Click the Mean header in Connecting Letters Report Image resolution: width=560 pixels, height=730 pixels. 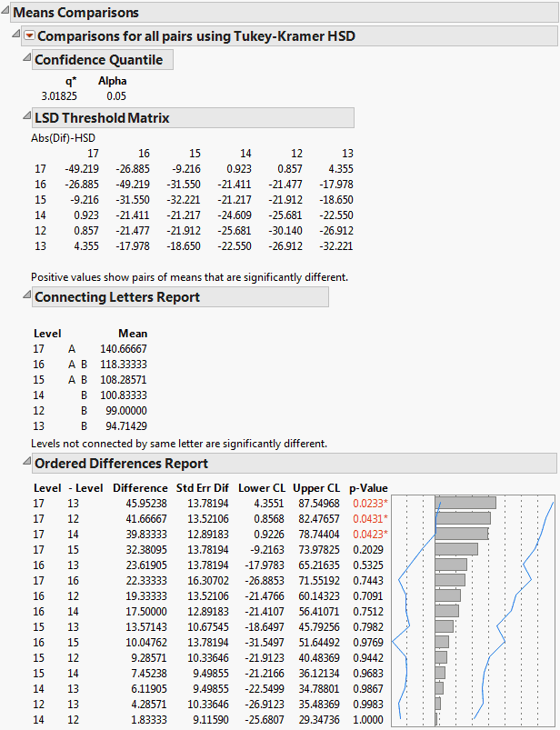click(133, 334)
